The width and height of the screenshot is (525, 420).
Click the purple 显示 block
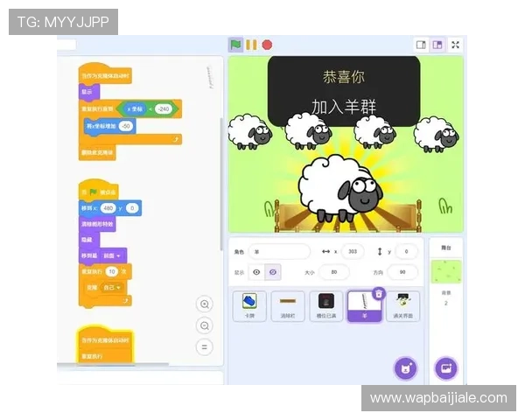88,92
